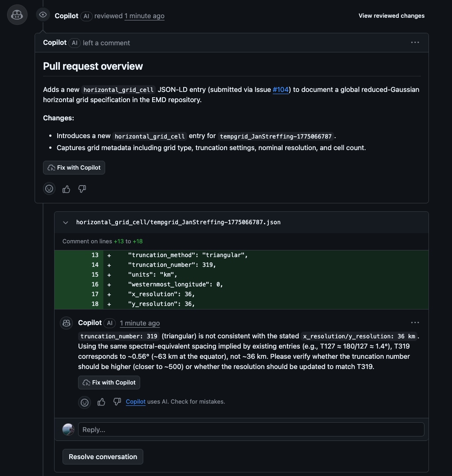Click Fix with Copilot below truncation comment

[x=109, y=382]
